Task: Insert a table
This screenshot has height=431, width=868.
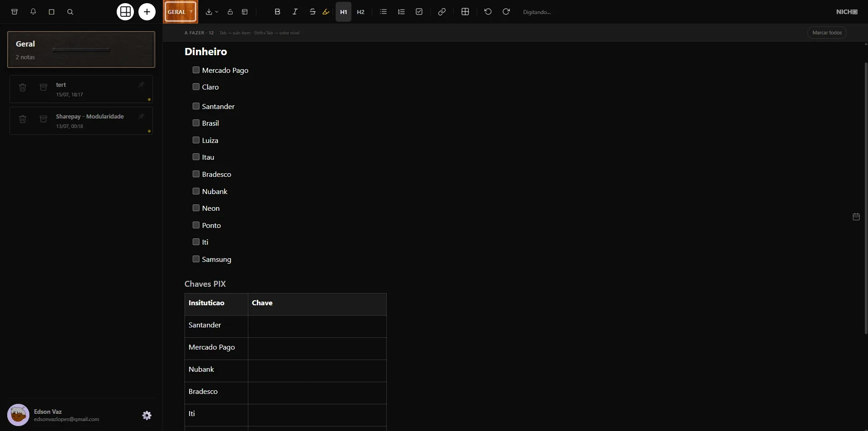Action: pos(465,12)
